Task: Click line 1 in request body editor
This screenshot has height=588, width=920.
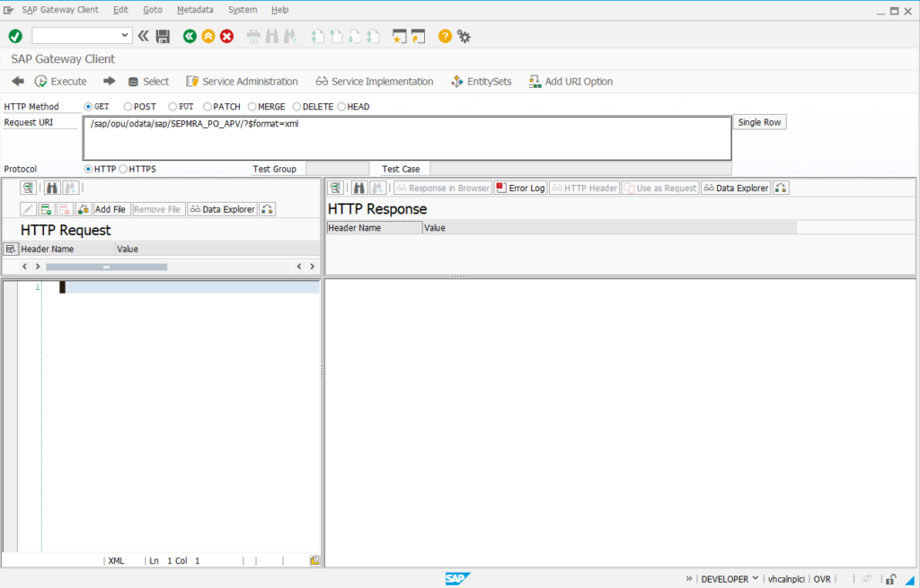Action: (190, 287)
